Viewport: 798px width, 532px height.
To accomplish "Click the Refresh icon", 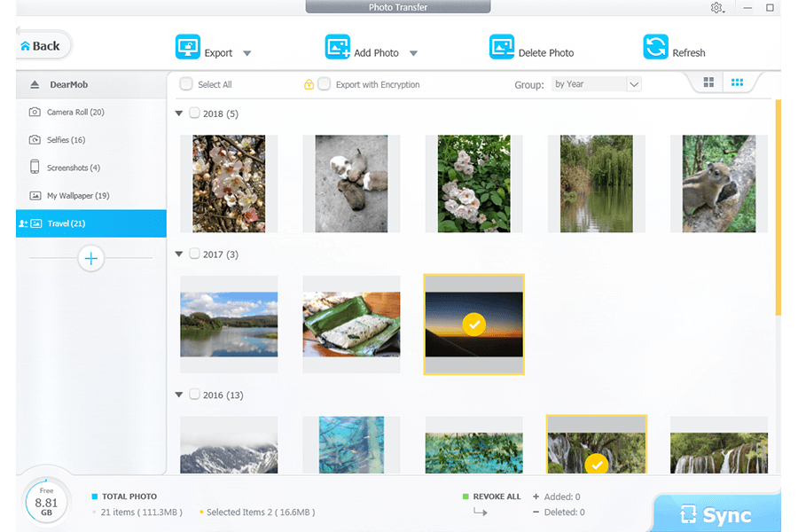I will (x=655, y=48).
